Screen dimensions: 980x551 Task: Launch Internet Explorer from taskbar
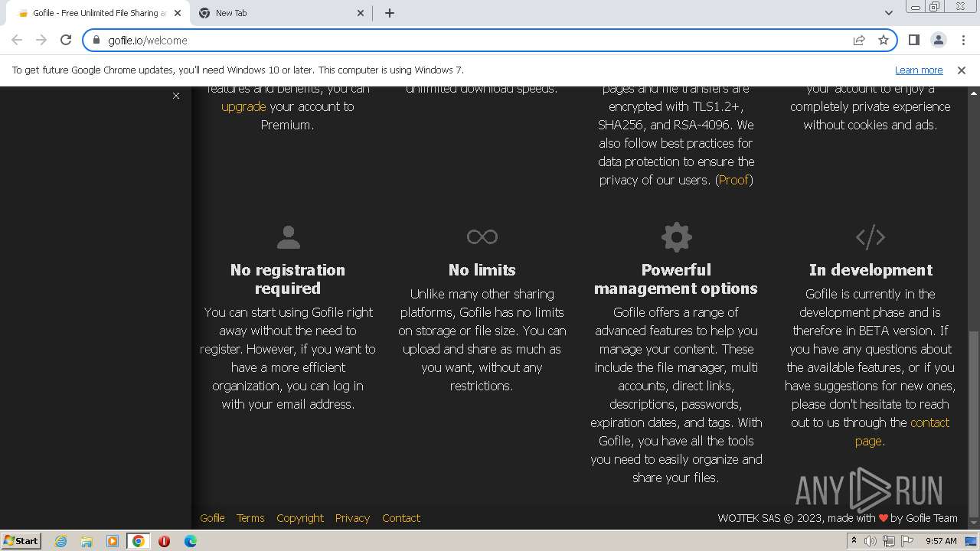pyautogui.click(x=60, y=541)
